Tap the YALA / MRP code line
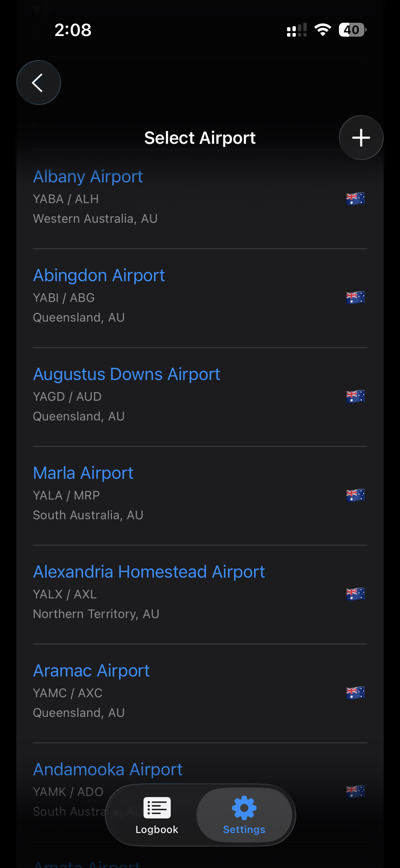400x868 pixels. [x=66, y=495]
